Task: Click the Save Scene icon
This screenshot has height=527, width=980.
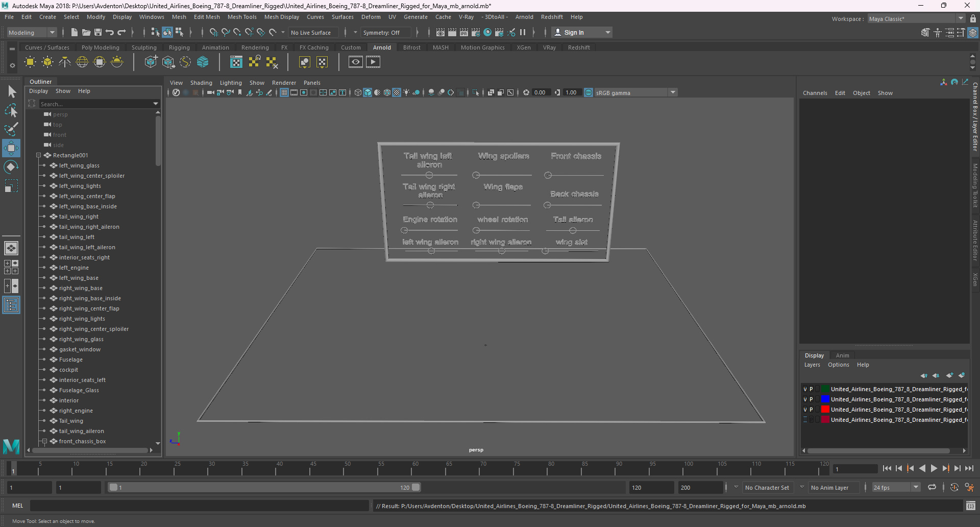Action: pyautogui.click(x=97, y=32)
